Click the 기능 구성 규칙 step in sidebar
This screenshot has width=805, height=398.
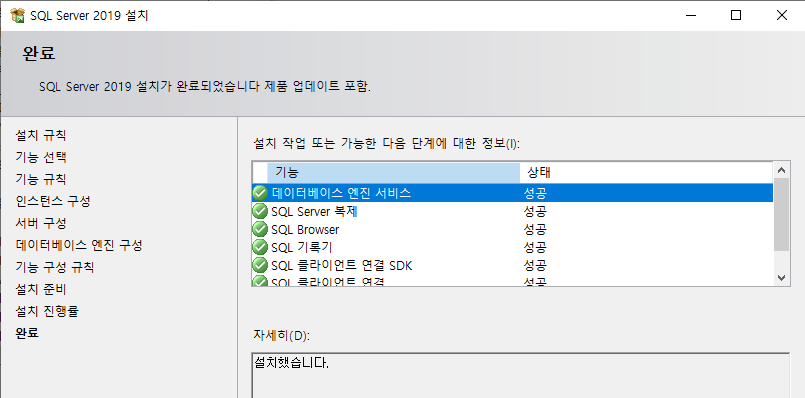(54, 267)
